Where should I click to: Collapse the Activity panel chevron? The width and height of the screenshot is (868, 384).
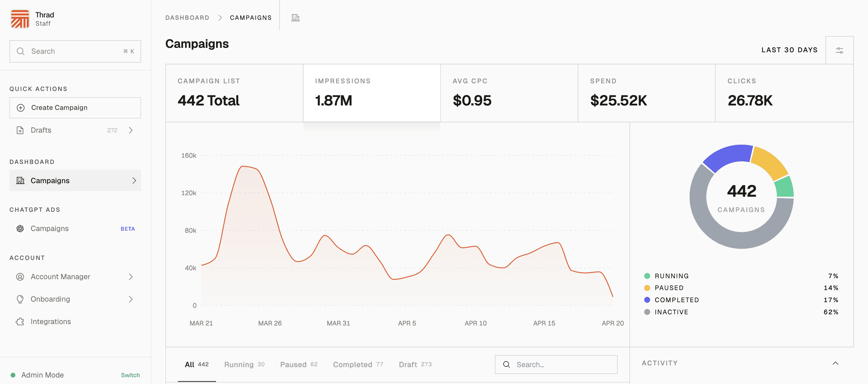pos(835,363)
